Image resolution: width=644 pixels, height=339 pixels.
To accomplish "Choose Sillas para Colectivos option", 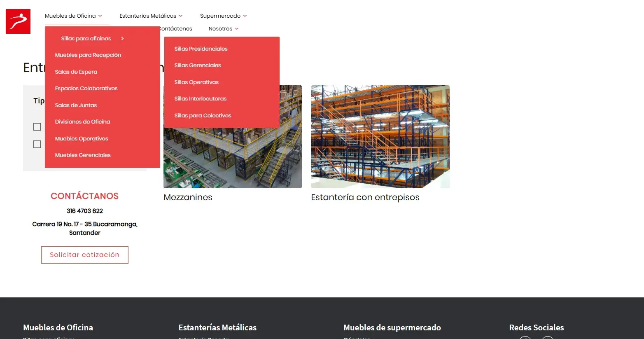I will click(203, 116).
